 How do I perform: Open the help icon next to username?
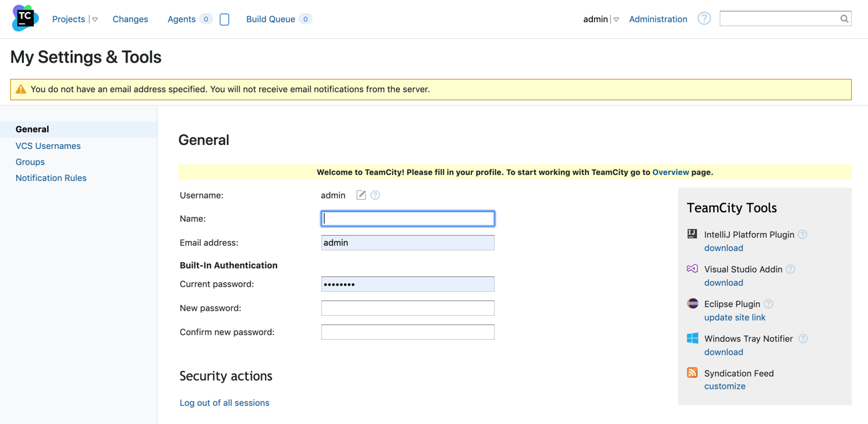(375, 195)
